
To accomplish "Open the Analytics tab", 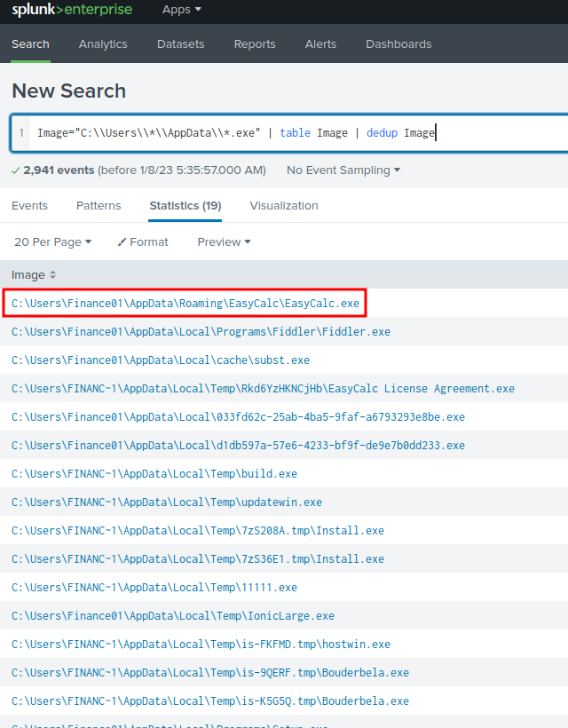I will coord(103,44).
